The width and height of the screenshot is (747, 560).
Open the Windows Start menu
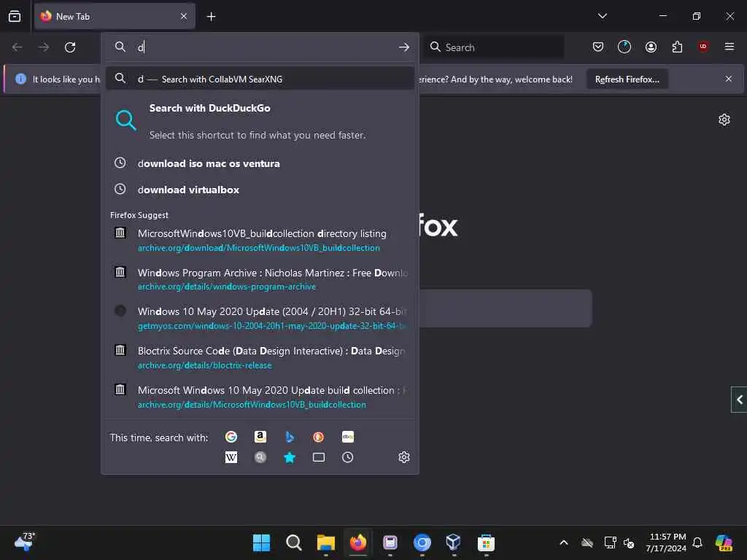coord(261,542)
